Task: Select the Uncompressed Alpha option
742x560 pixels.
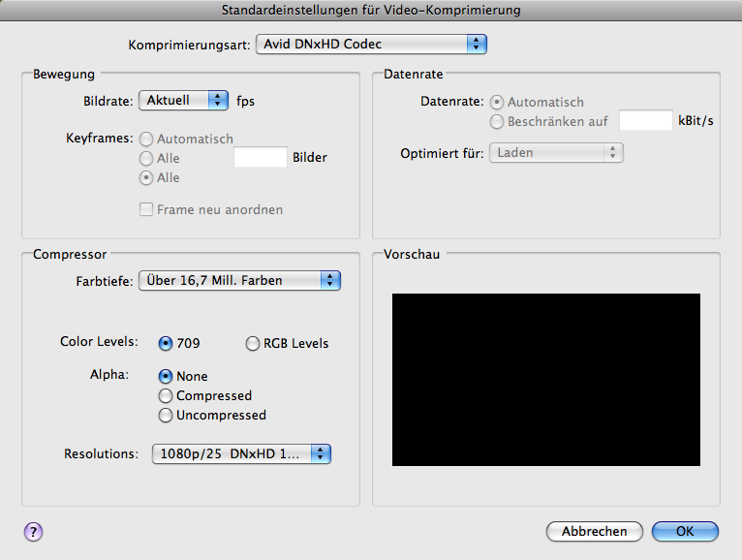Action: click(x=166, y=415)
